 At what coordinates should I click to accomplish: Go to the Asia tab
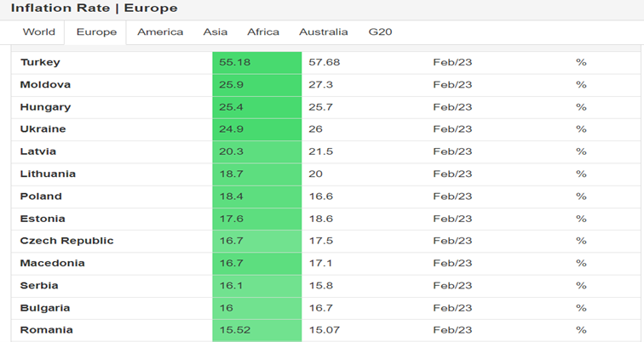pyautogui.click(x=216, y=32)
